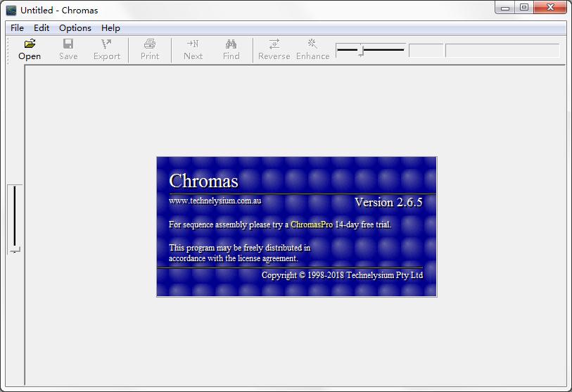This screenshot has height=392, width=572.
Task: Maximize the Chromas window
Action: pyautogui.click(x=524, y=7)
